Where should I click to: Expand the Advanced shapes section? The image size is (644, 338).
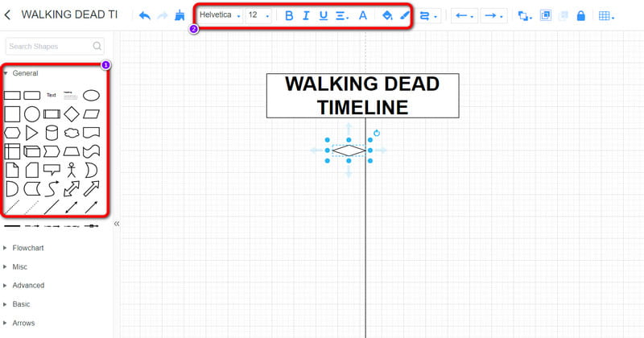[x=28, y=285]
